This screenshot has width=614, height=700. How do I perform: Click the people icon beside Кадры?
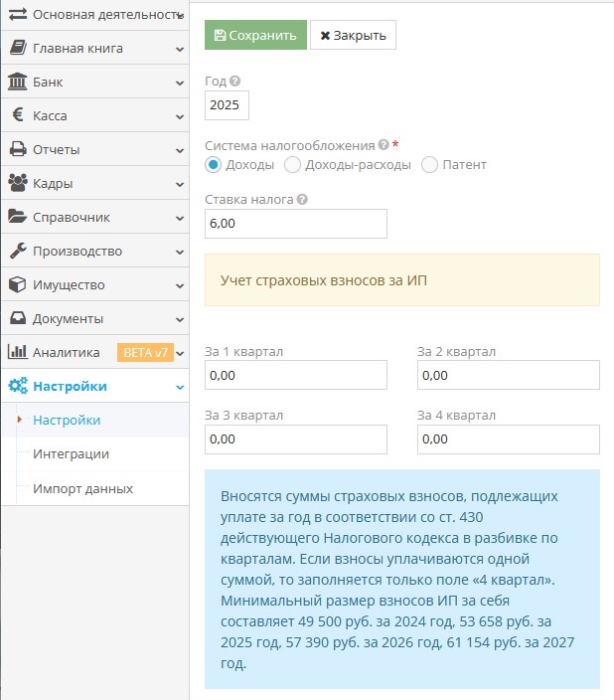[x=17, y=184]
